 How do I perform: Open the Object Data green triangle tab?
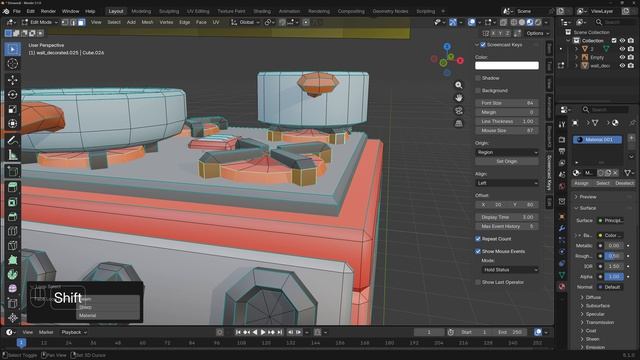[x=562, y=275]
